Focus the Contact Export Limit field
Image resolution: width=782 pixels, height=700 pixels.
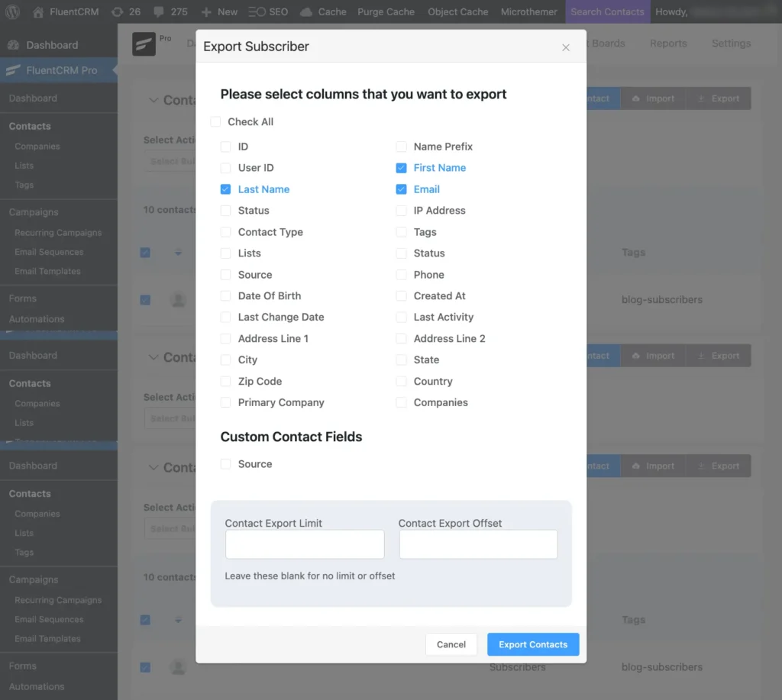point(305,544)
